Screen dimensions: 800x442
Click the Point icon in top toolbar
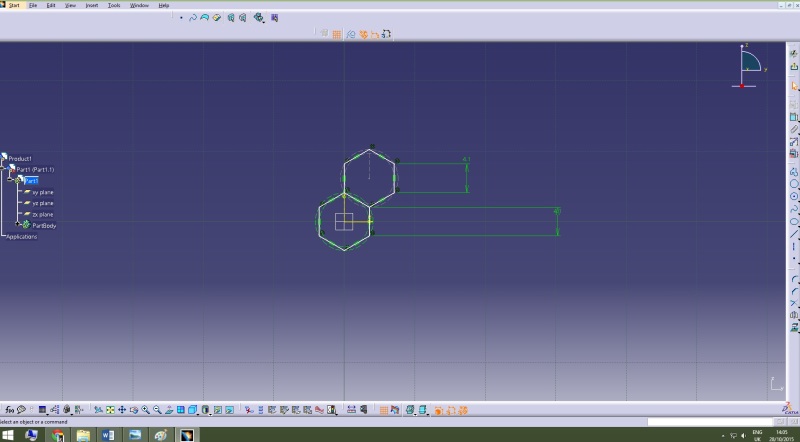tap(181, 18)
